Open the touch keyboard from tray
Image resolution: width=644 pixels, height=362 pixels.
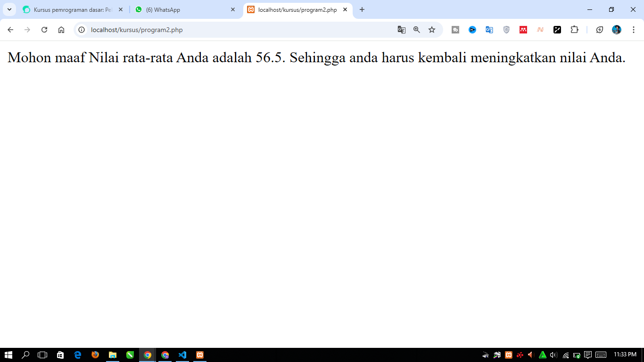tap(601, 355)
